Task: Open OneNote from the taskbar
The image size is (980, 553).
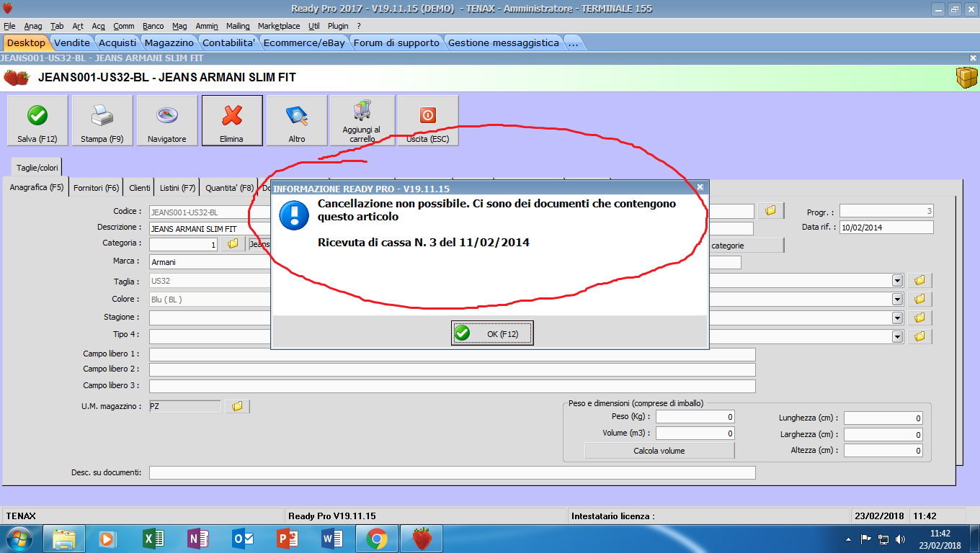Action: [198, 539]
